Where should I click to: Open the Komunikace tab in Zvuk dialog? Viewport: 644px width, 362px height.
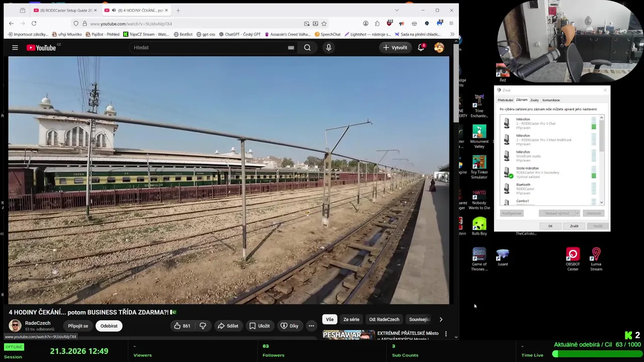tap(551, 100)
